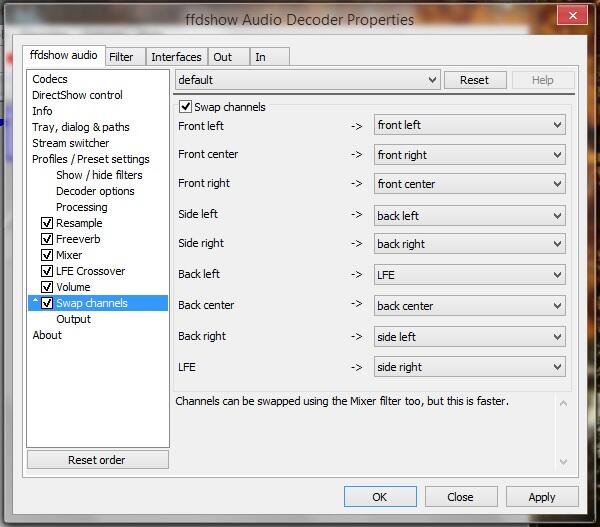Click the Reset button

pos(475,80)
